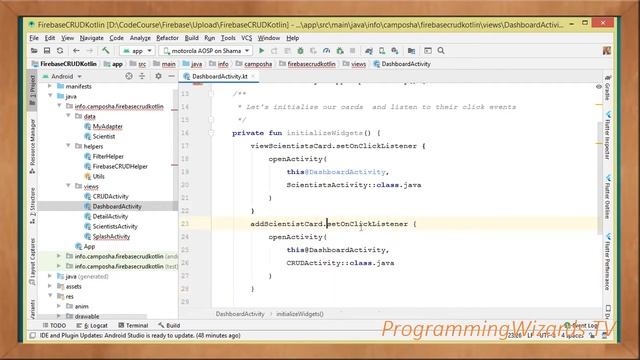
Task: Open the AVD Manager icon
Action: pos(382,51)
